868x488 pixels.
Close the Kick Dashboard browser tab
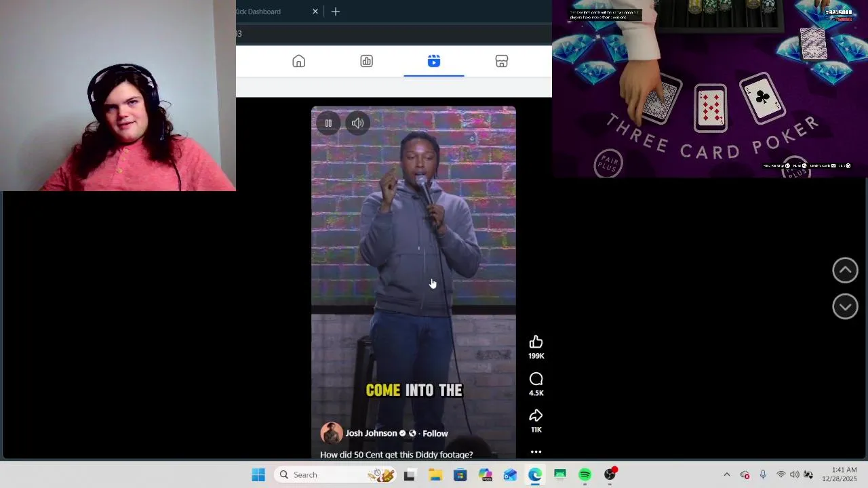[x=315, y=12]
